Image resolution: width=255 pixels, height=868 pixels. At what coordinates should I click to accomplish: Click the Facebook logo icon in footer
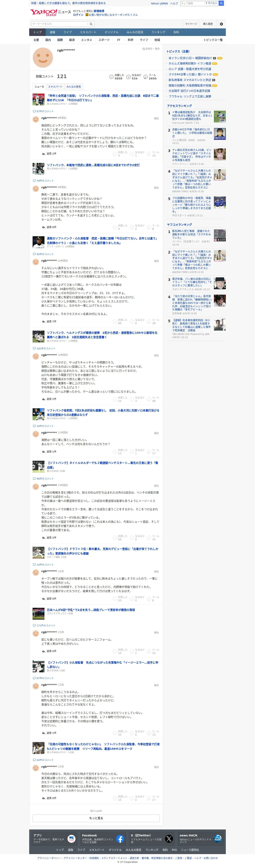[x=120, y=839]
